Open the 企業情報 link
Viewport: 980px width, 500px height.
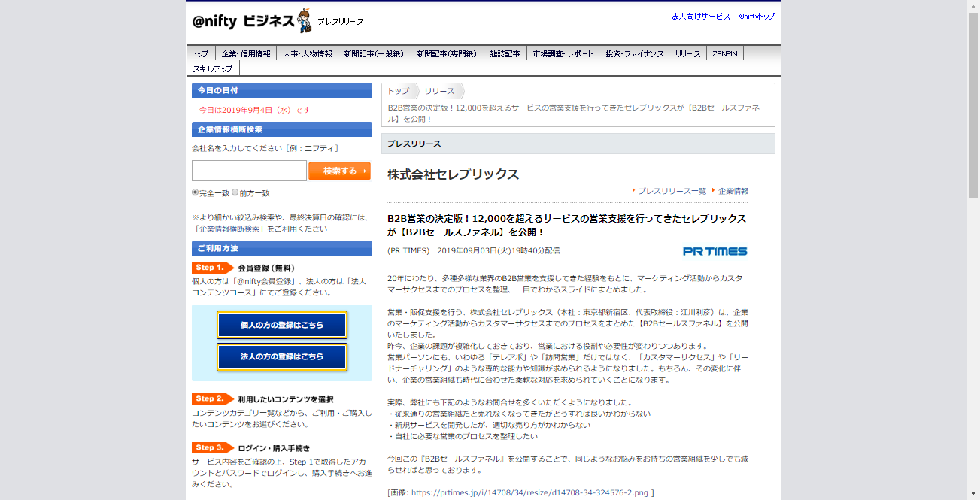coord(733,191)
